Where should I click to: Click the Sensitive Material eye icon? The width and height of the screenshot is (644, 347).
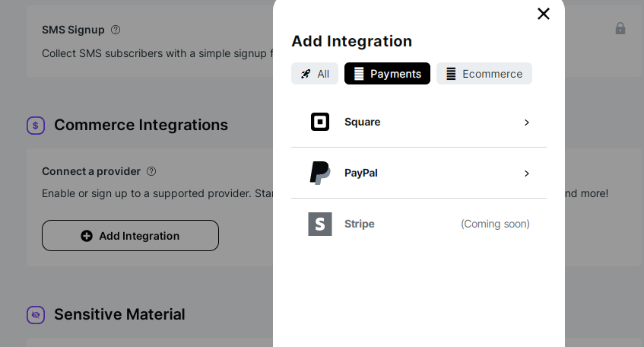[x=36, y=315]
